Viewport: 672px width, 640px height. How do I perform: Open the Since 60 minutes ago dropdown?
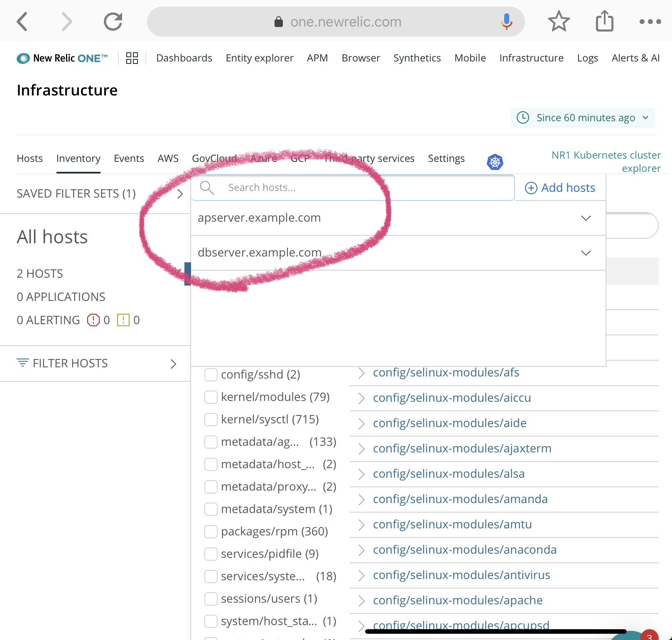pyautogui.click(x=583, y=118)
